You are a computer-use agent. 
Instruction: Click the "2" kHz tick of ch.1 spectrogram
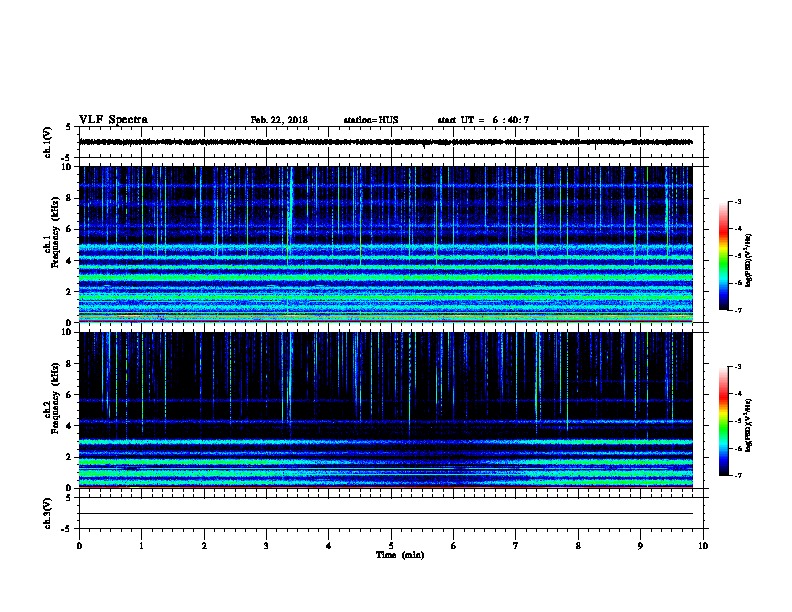[x=69, y=292]
